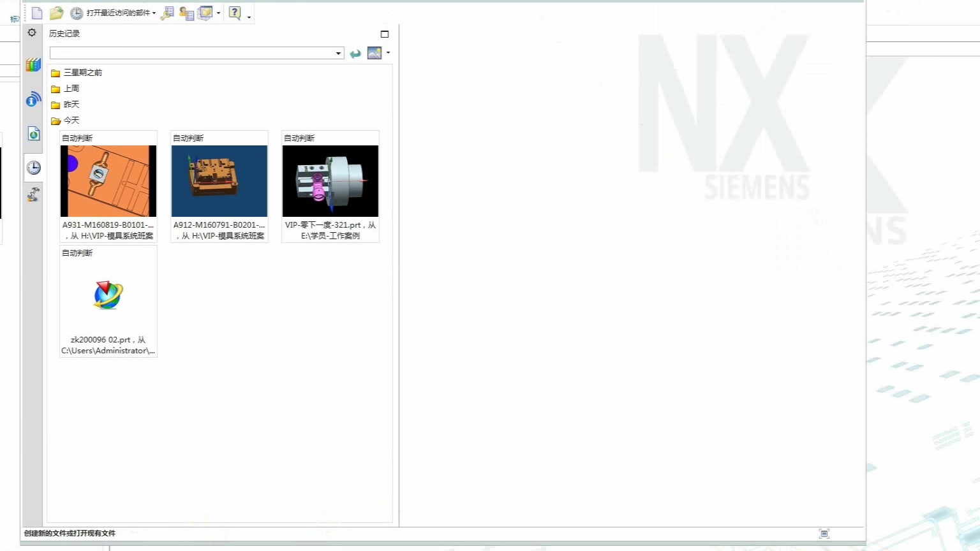Viewport: 980px width, 551px height.
Task: Click the history filter text field
Action: [x=192, y=53]
